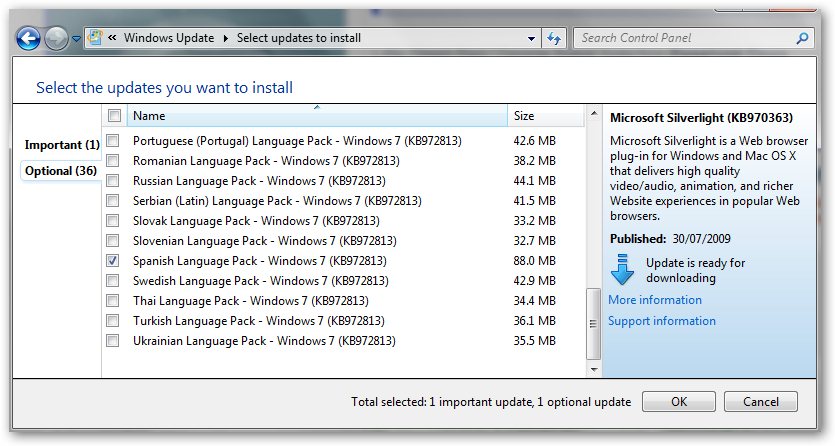Open the recent pages dropdown arrow
Viewport: 835px width, 446px height.
[x=76, y=39]
